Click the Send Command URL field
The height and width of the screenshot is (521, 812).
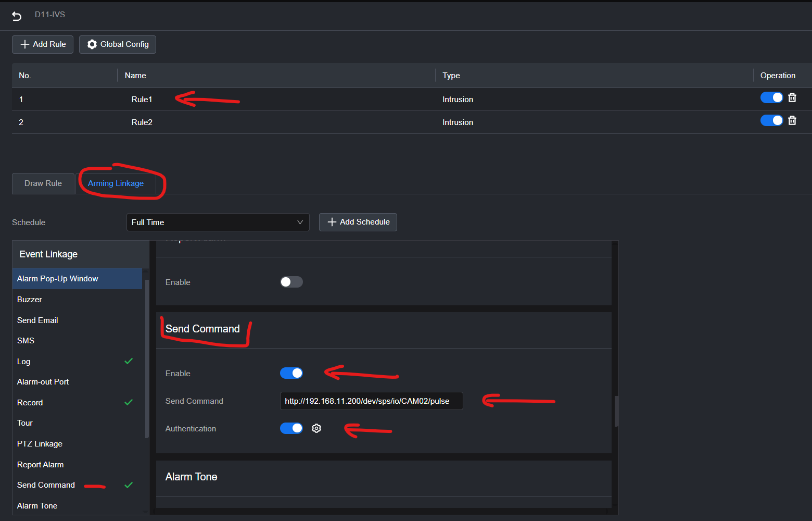click(x=371, y=401)
